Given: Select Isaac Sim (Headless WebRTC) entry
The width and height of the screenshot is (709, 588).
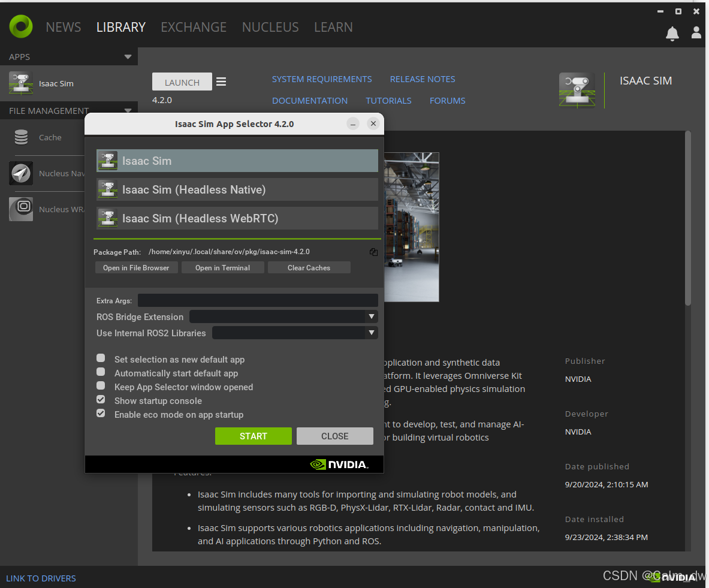Looking at the screenshot, I should pos(237,218).
